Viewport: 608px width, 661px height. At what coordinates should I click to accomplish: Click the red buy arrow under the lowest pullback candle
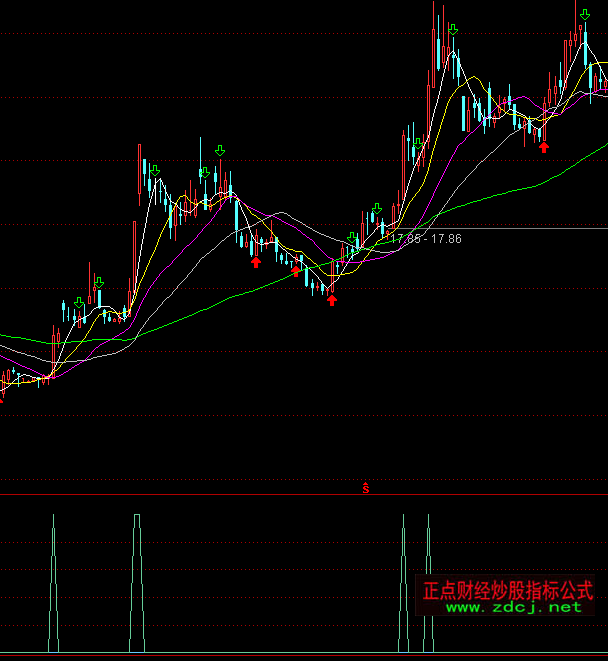click(332, 299)
